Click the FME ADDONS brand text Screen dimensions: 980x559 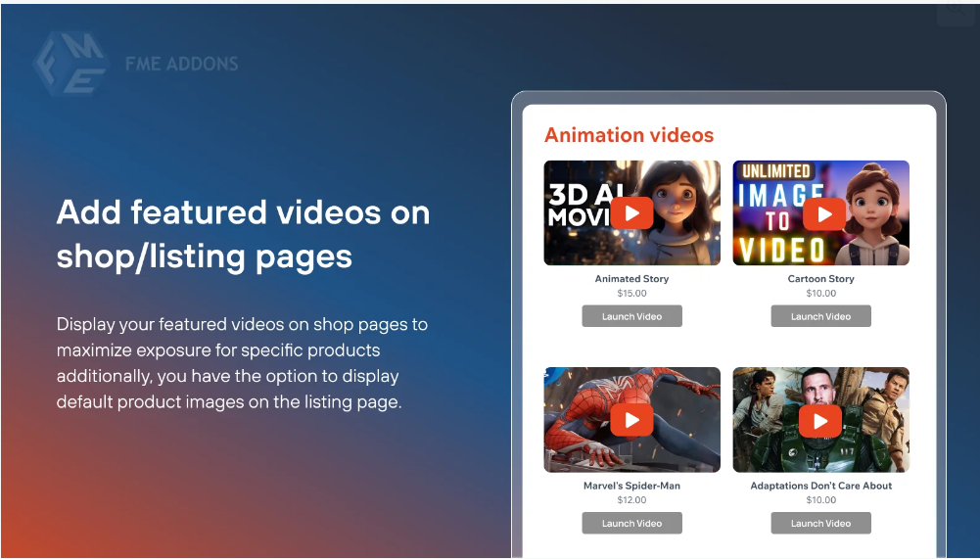coord(181,64)
